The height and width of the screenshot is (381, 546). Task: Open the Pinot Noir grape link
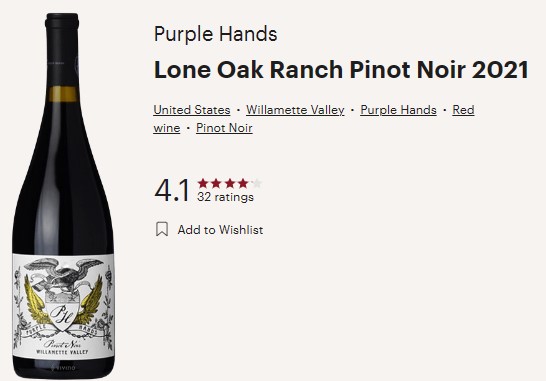point(224,128)
